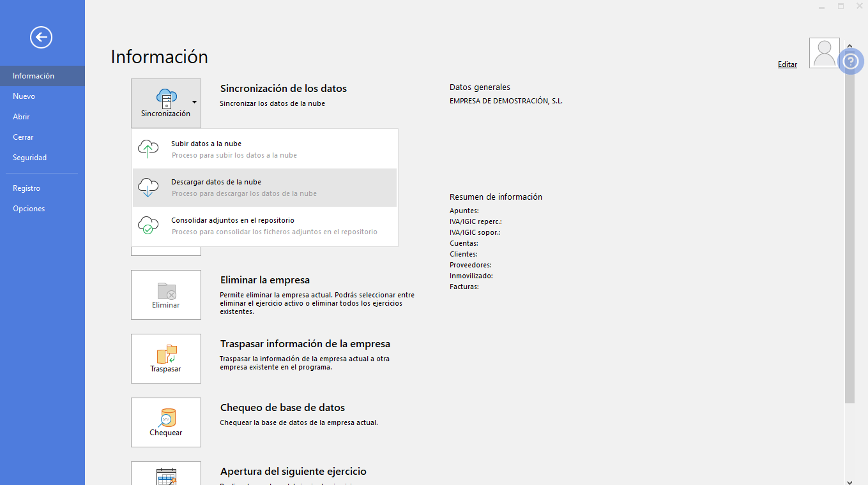Click EMPRESA DE DEMOSTRACIÓN, S.L. text
This screenshot has height=485, width=868.
506,101
